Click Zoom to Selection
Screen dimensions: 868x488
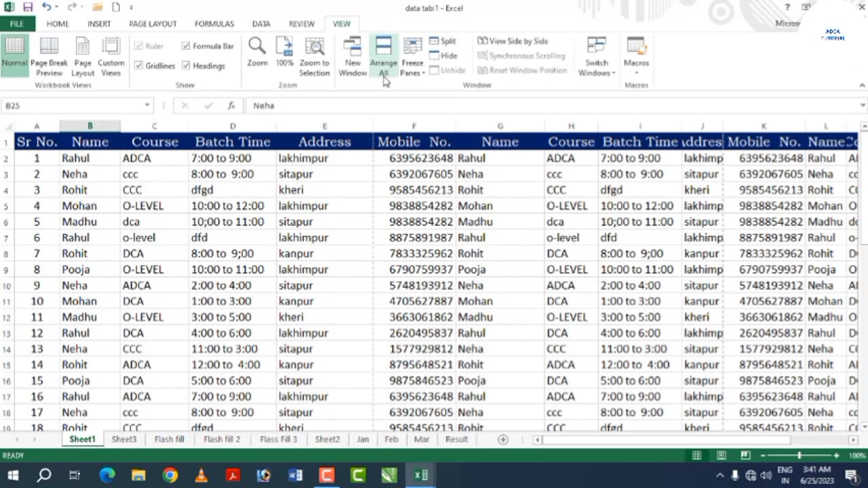pyautogui.click(x=314, y=56)
